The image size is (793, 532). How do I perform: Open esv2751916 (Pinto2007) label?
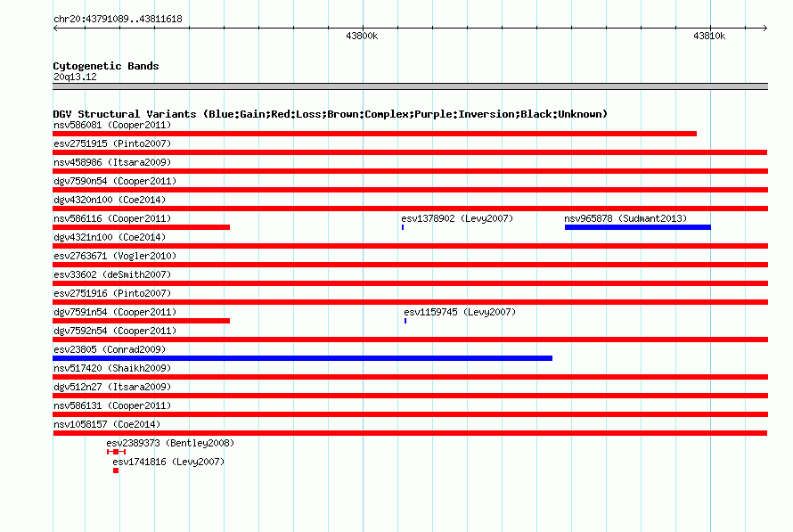[x=112, y=293]
